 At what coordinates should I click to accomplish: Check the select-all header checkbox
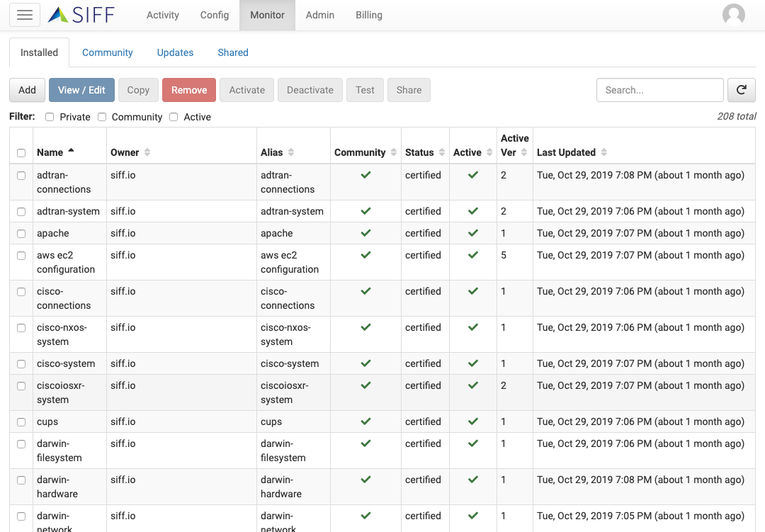[x=21, y=153]
